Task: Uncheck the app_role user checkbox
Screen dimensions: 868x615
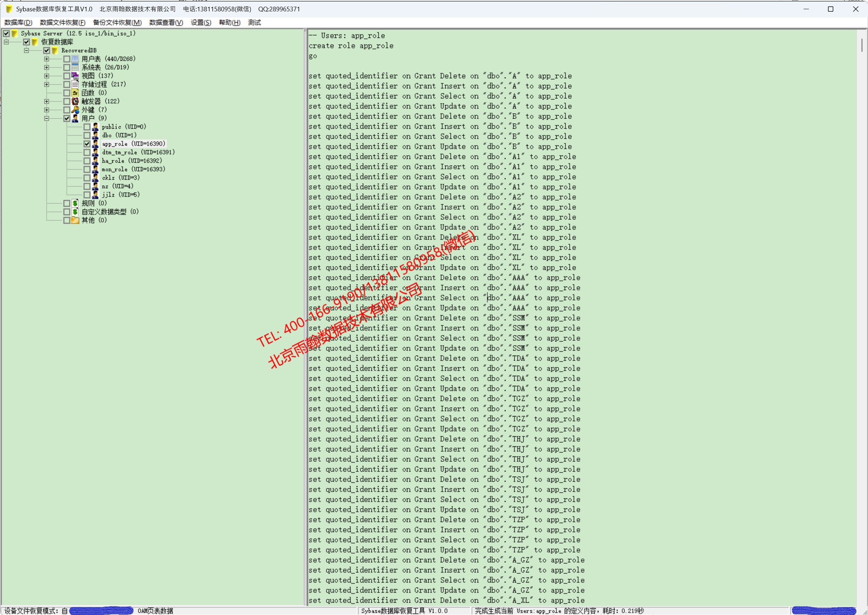Action: tap(87, 144)
